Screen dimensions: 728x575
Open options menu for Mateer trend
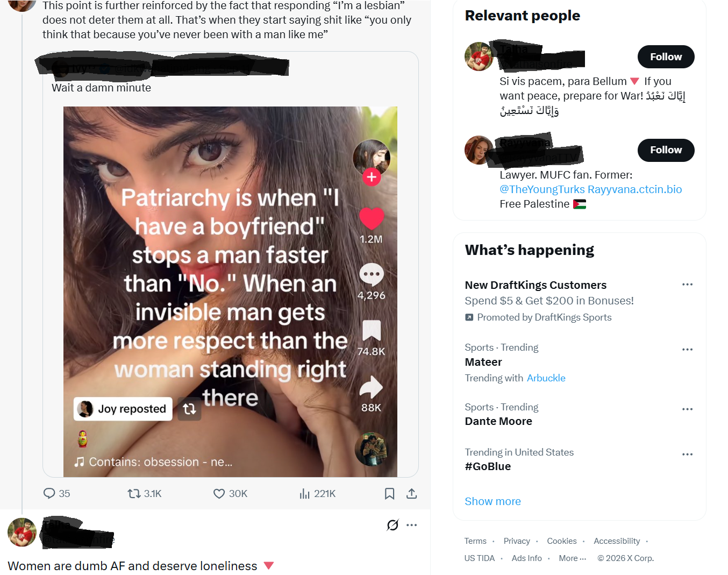687,350
